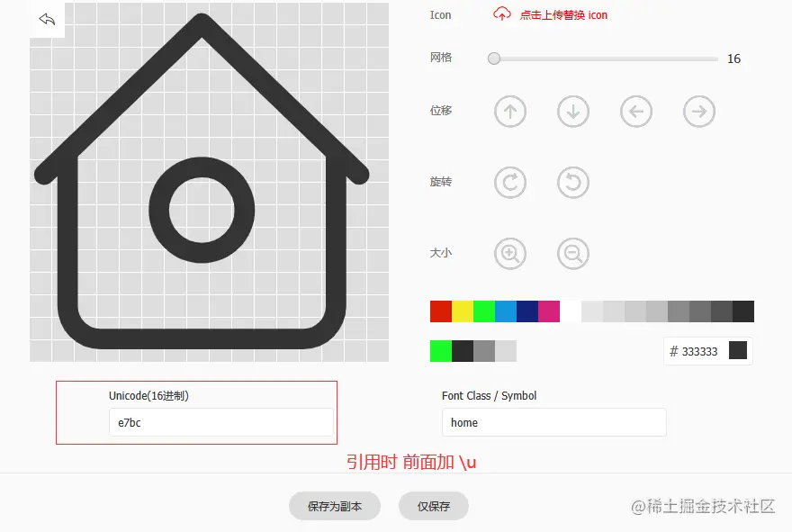Screen dimensions: 792x532
Task: Click the house icon preview canvas
Action: click(x=209, y=182)
